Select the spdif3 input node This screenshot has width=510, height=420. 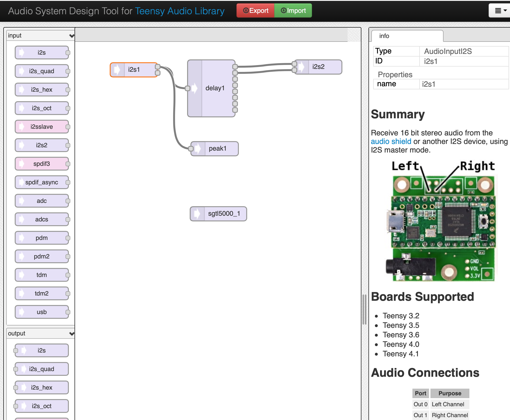click(42, 163)
